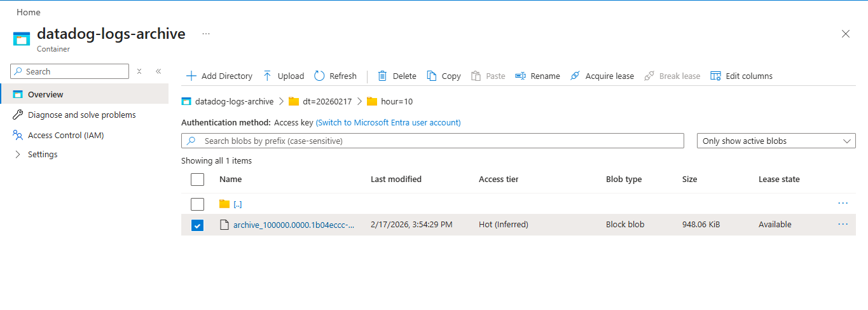This screenshot has height=310, width=868.
Task: Rename the selected blob
Action: pos(537,76)
